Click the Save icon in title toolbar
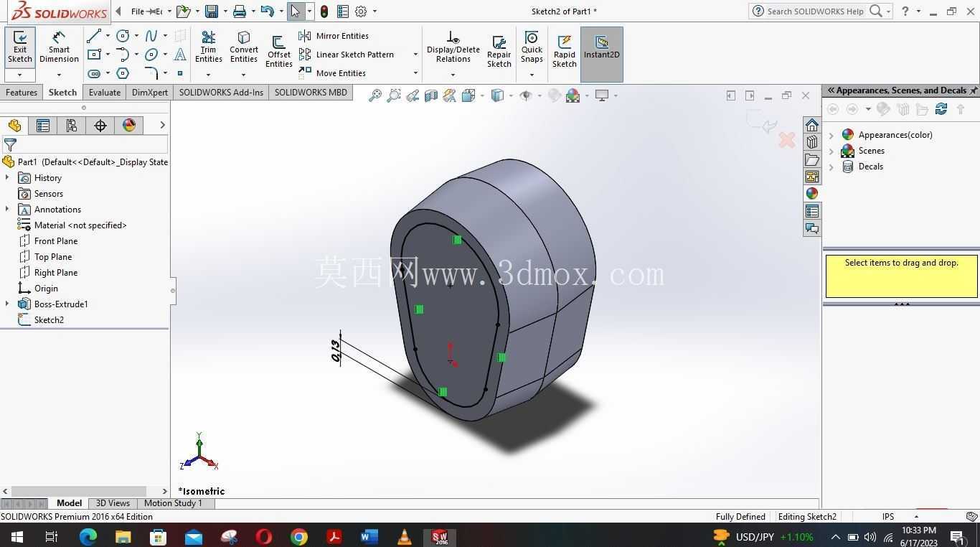 pos(211,11)
